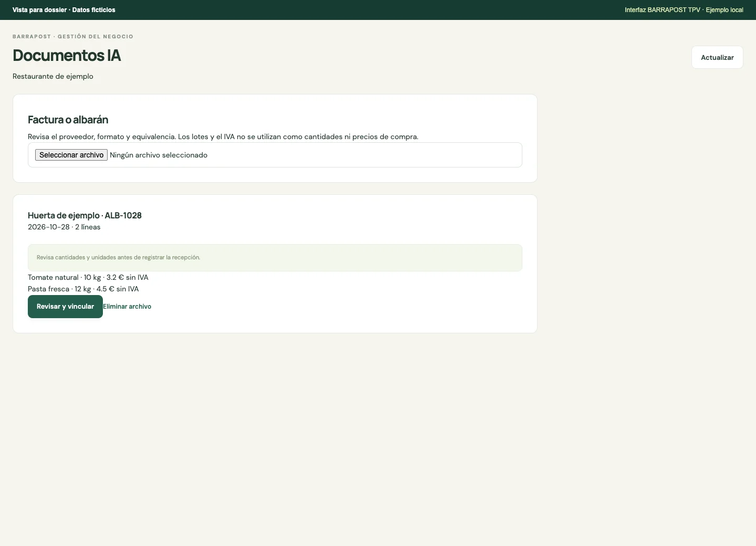Click the 'Factura o albarán' card title

[68, 120]
